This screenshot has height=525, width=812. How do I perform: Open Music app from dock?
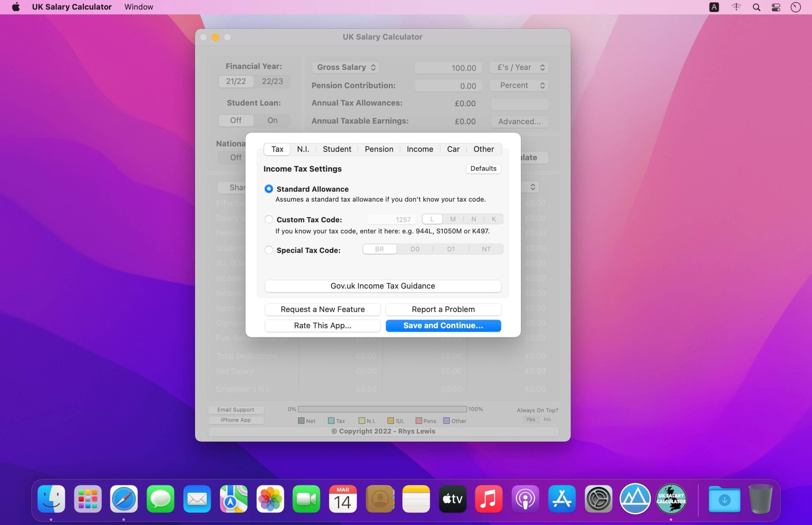[x=489, y=499]
